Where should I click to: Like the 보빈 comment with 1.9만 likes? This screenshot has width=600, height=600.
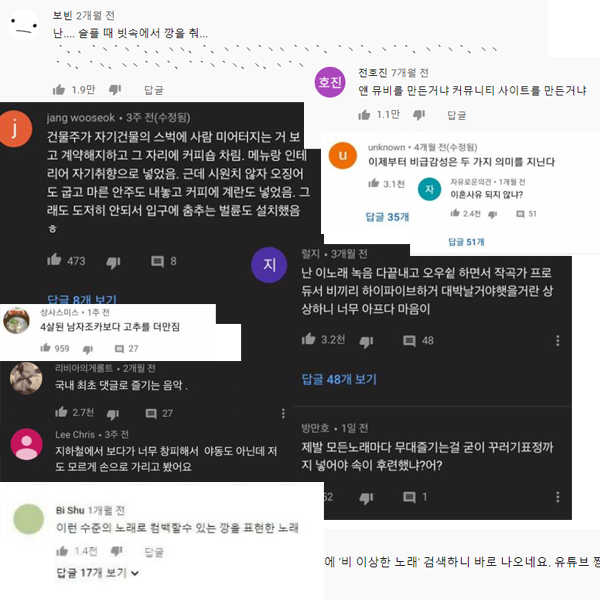[x=59, y=90]
